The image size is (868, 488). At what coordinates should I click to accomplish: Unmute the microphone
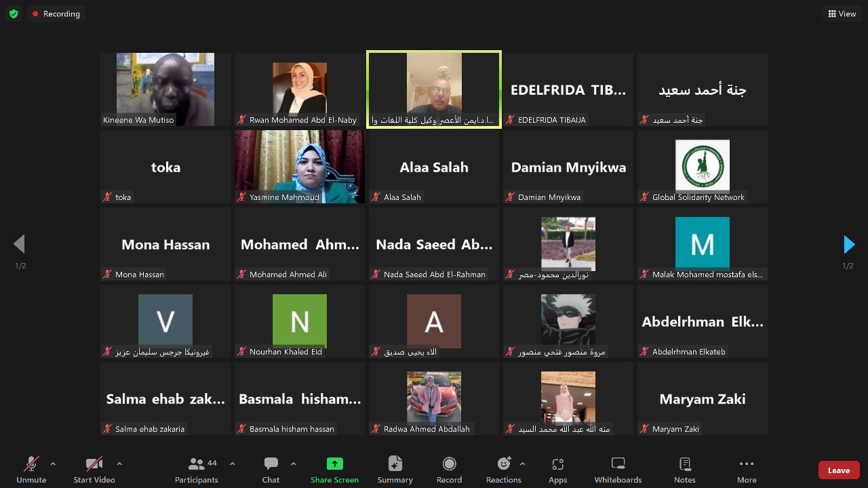(x=31, y=469)
